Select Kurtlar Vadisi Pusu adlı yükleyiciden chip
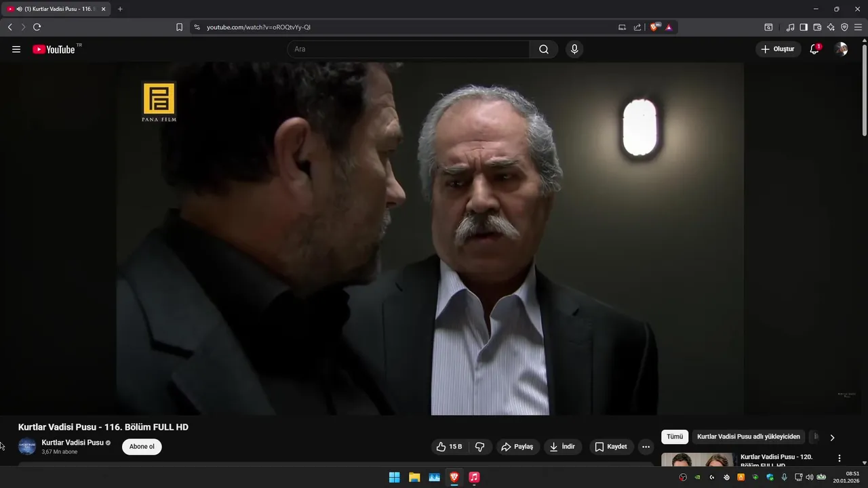 (749, 437)
